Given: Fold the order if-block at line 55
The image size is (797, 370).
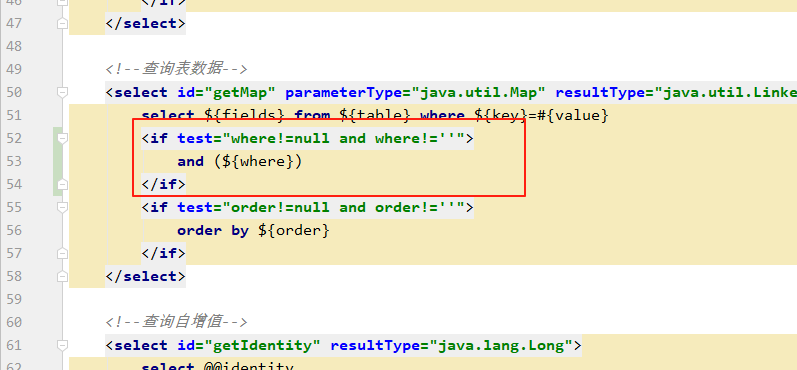Looking at the screenshot, I should click(x=63, y=207).
